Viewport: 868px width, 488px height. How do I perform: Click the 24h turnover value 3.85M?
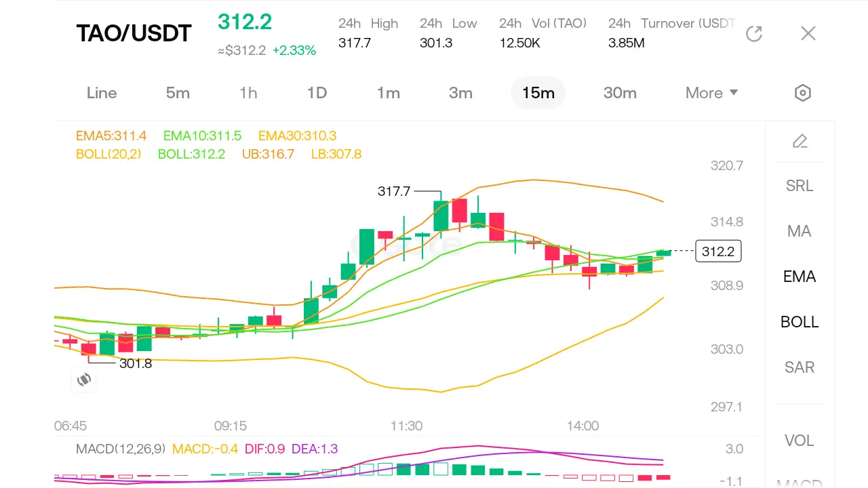tap(626, 43)
